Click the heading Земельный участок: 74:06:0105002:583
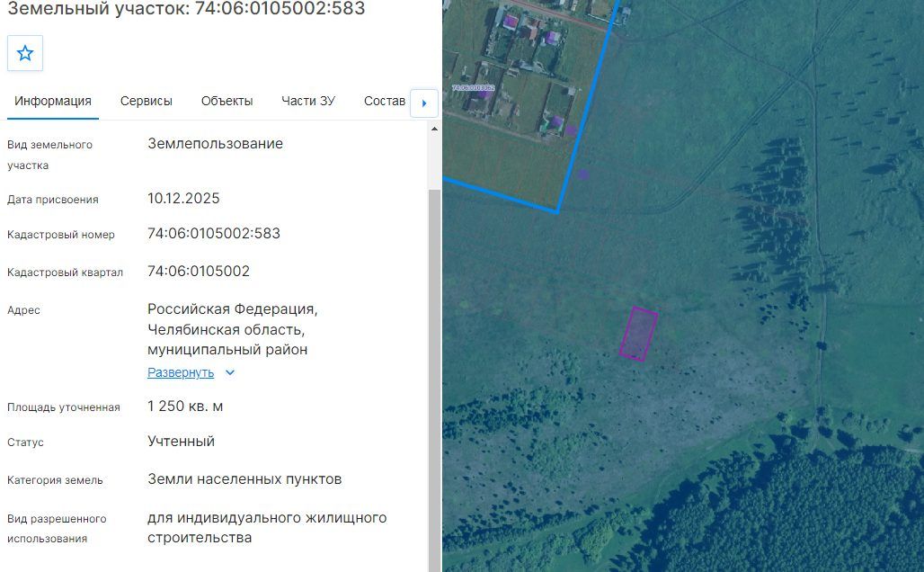 [186, 9]
